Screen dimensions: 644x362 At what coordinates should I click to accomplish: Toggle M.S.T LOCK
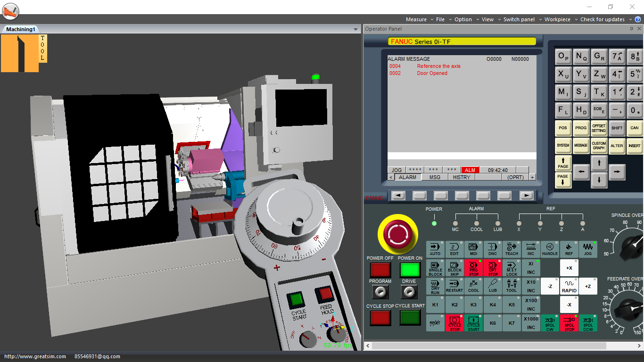512,268
